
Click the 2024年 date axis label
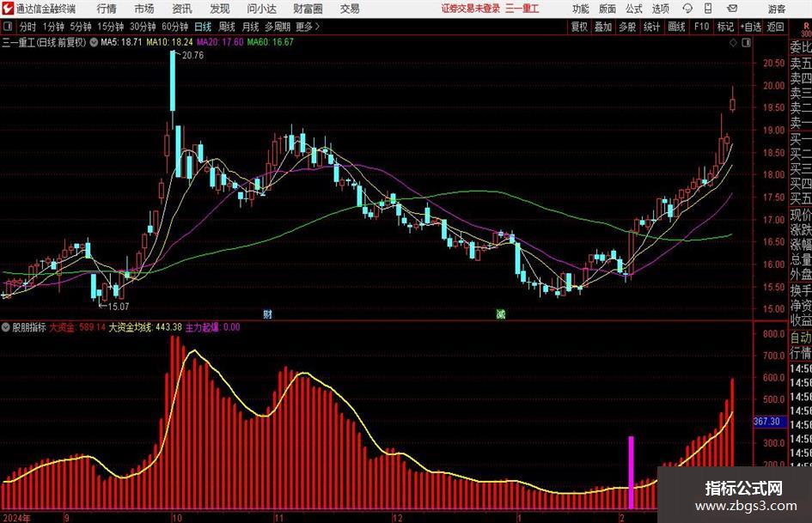16,518
